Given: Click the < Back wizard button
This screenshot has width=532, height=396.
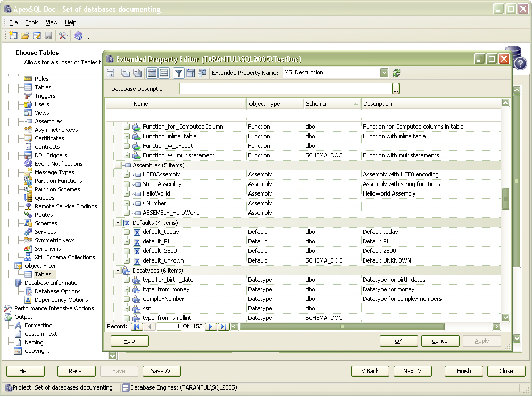Looking at the screenshot, I should coord(370,371).
